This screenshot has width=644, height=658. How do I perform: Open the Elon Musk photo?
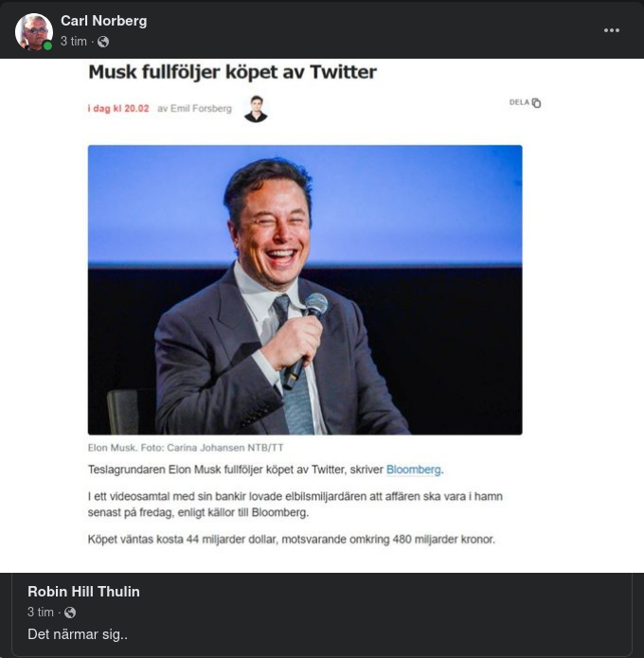point(305,290)
